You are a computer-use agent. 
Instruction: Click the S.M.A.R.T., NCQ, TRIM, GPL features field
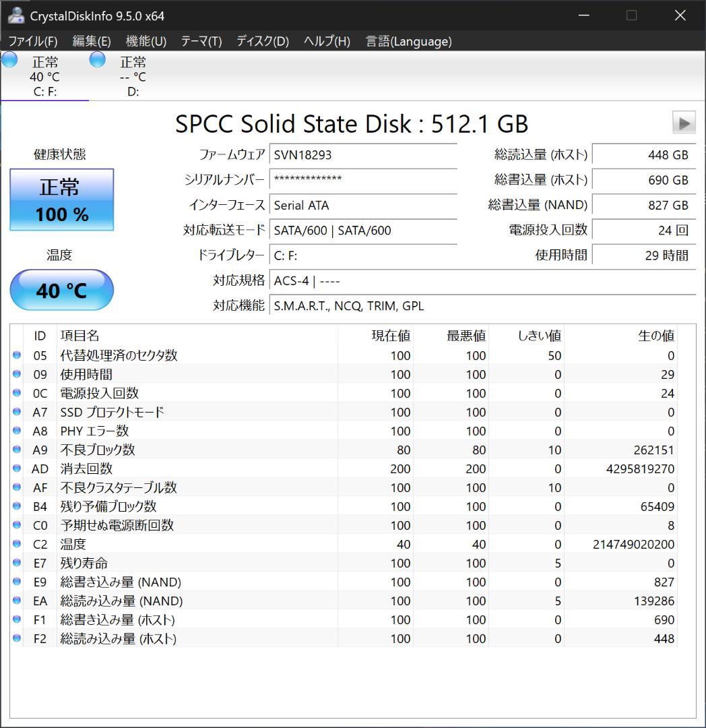482,305
